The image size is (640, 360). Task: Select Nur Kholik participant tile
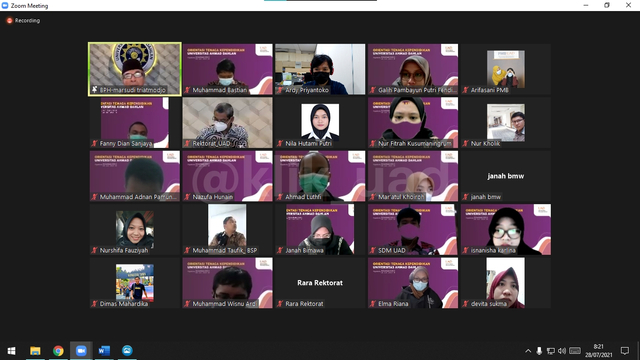click(x=506, y=122)
